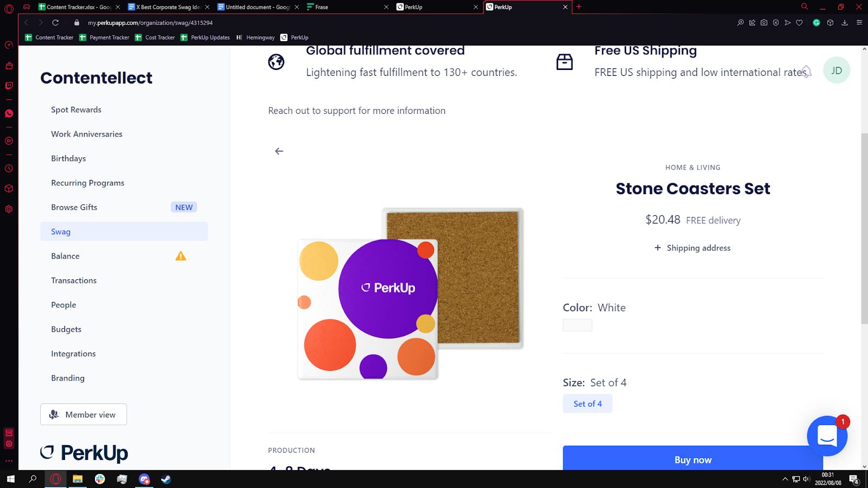Open File Explorer from the taskbar
The image size is (868, 488).
tap(78, 479)
